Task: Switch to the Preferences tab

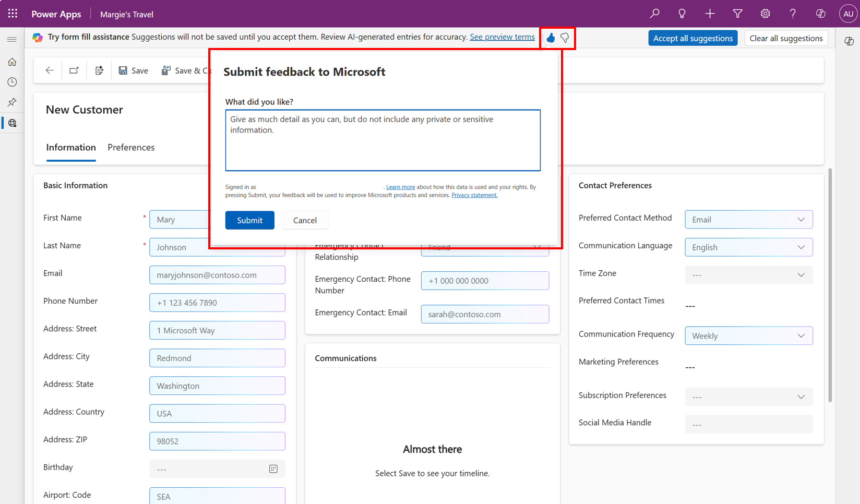Action: [131, 147]
